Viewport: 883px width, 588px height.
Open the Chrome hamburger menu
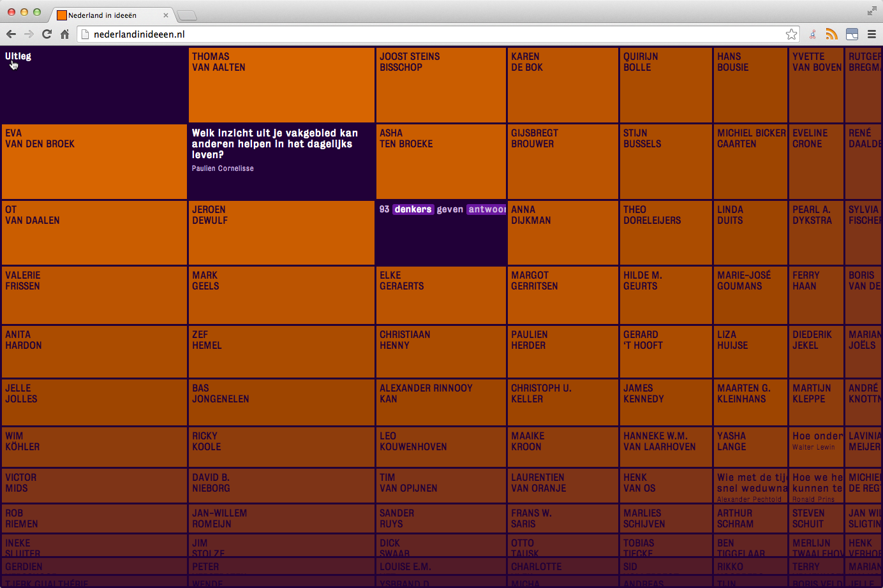click(872, 34)
